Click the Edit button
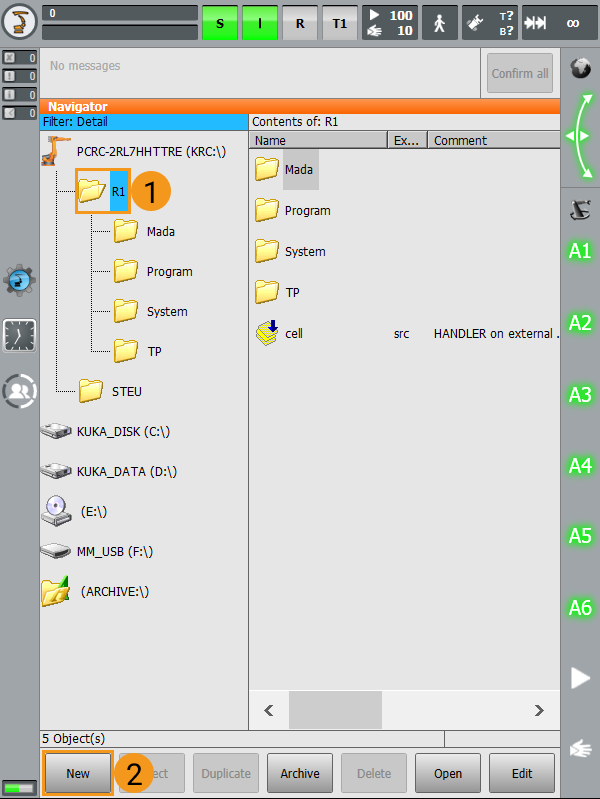Viewport: 600px width, 799px height. (x=521, y=774)
